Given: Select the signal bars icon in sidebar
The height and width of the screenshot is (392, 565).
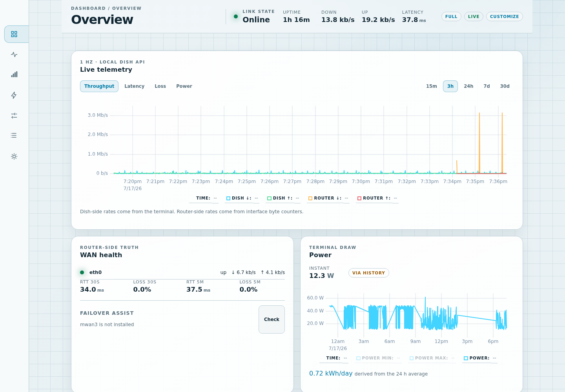Looking at the screenshot, I should click(14, 74).
